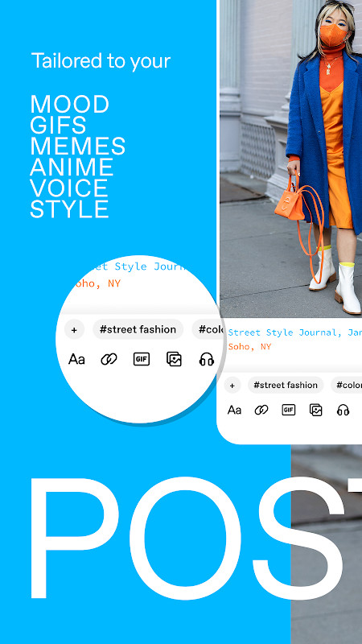Tap the photo icon in post editor

point(315,410)
